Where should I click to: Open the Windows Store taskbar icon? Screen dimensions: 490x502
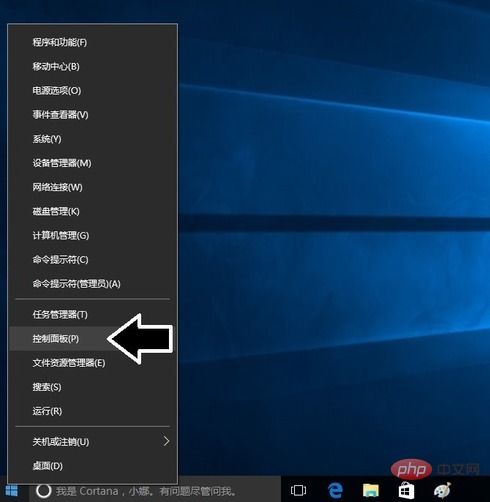click(x=406, y=490)
